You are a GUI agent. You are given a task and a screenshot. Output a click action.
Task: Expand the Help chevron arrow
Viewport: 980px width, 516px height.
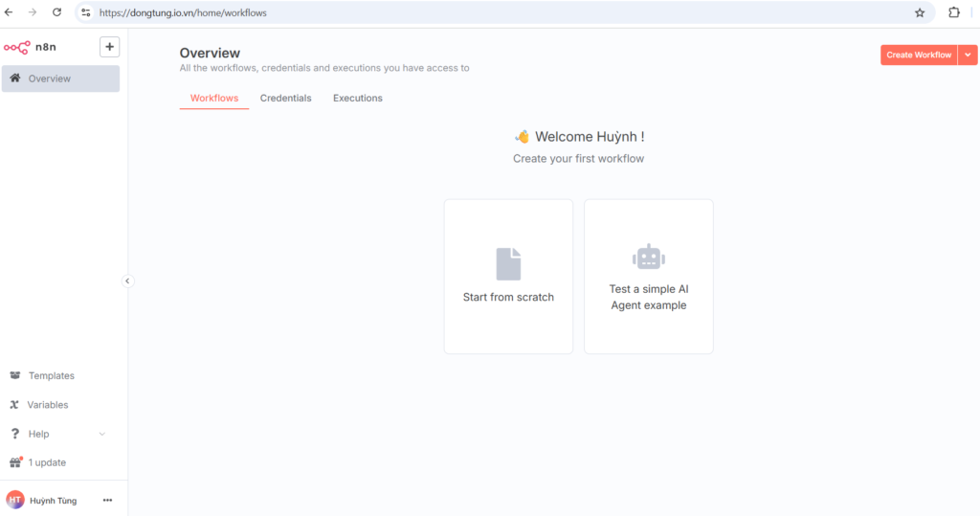coord(101,434)
